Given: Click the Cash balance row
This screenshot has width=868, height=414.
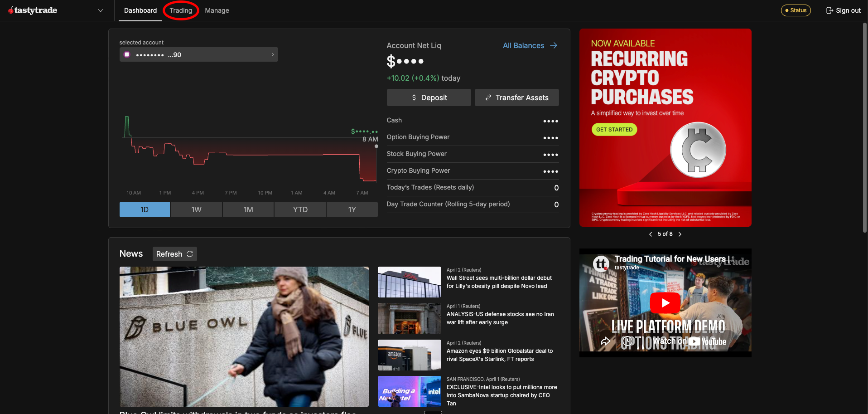Looking at the screenshot, I should click(473, 121).
